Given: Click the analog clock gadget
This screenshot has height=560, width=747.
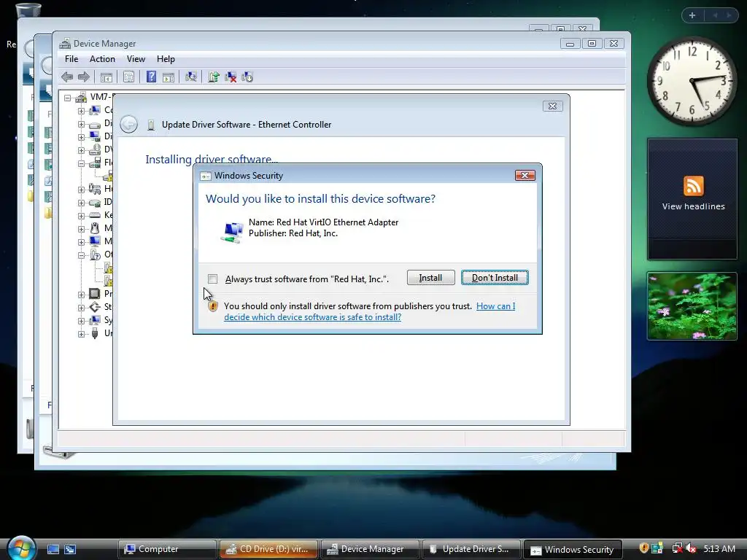Looking at the screenshot, I should click(692, 82).
